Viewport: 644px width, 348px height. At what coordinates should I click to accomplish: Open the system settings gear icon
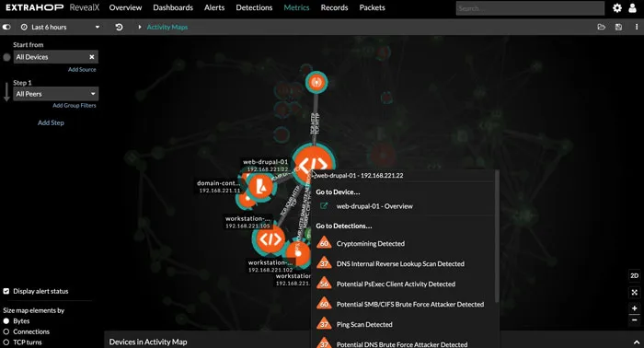[617, 7]
